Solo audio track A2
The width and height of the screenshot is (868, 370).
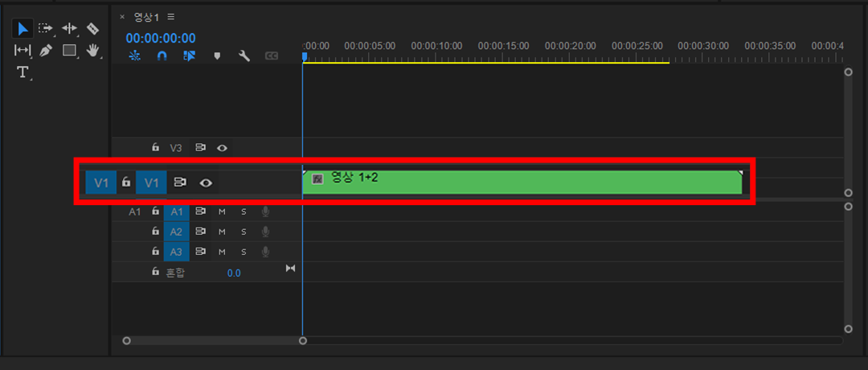[244, 232]
